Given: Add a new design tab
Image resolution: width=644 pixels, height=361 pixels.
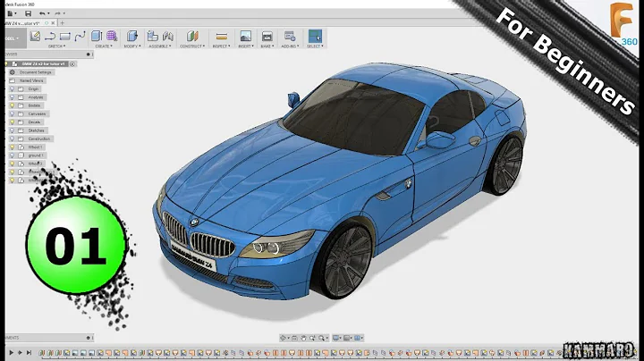Looking at the screenshot, I should click(x=63, y=23).
